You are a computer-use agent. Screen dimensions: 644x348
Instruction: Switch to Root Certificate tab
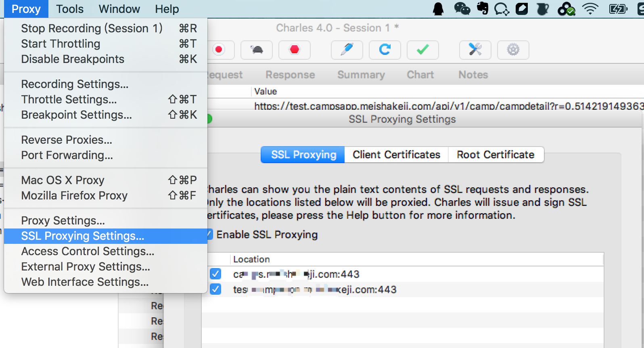496,155
